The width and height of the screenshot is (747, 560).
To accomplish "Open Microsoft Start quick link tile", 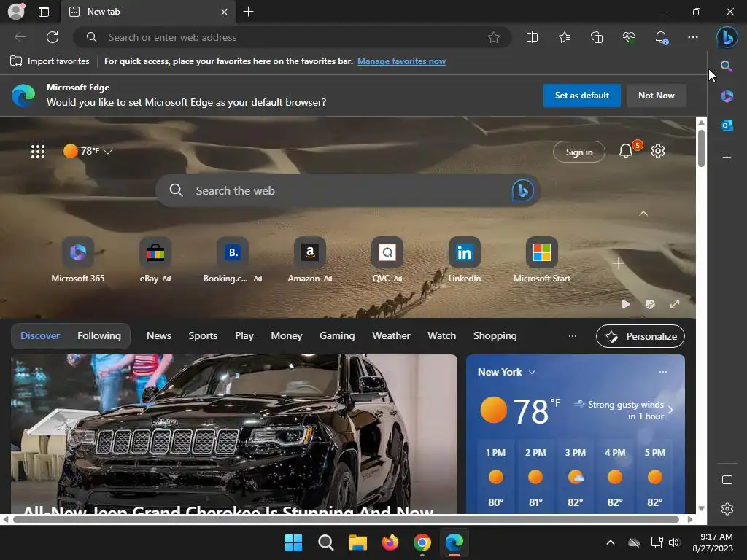I will [542, 260].
